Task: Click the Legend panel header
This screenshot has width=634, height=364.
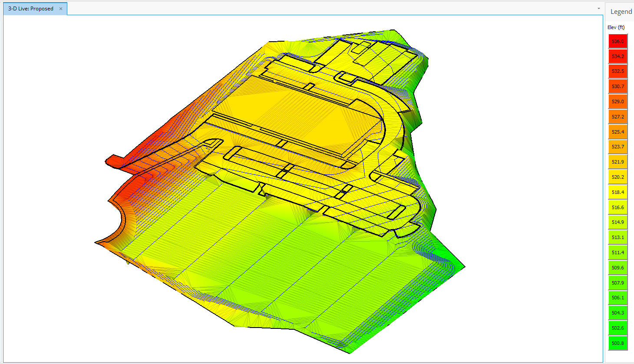Action: point(620,11)
